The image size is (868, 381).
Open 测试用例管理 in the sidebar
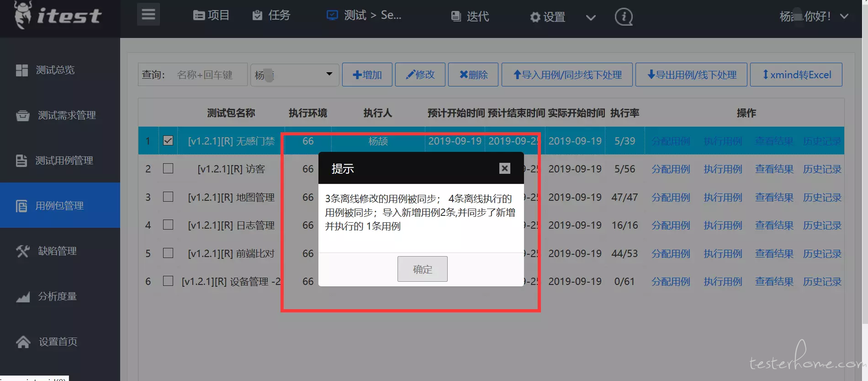(x=60, y=161)
